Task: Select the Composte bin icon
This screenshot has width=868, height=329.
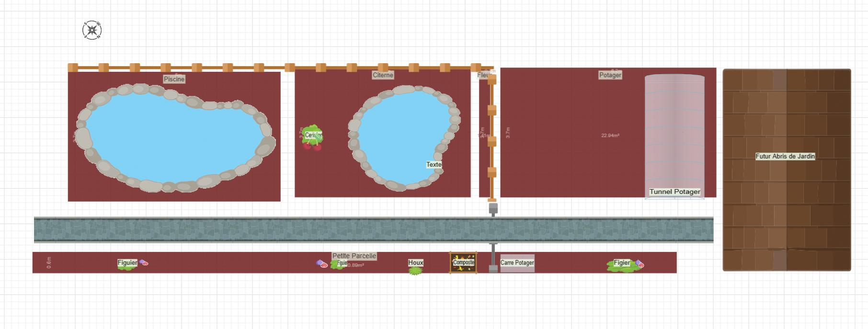Action: pos(463,262)
